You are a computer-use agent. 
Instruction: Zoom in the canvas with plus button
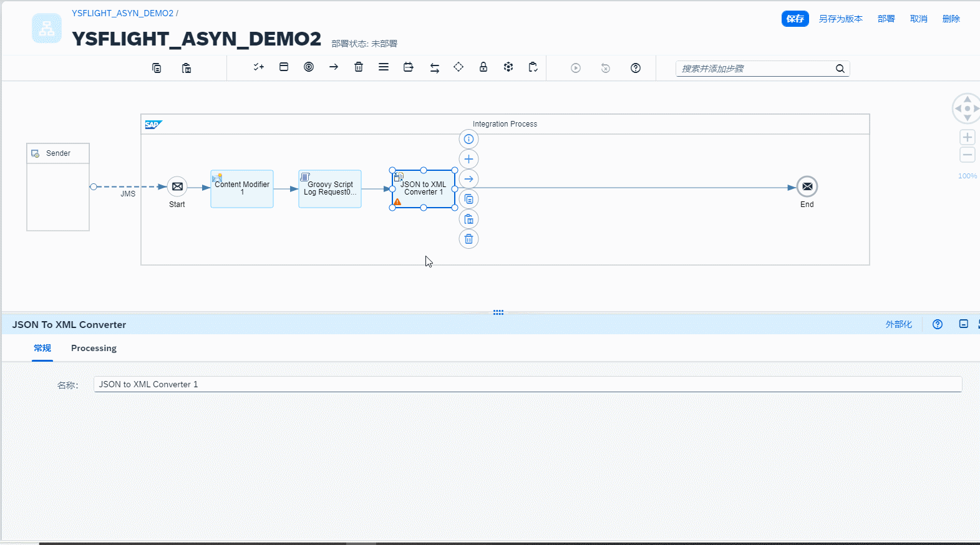968,137
